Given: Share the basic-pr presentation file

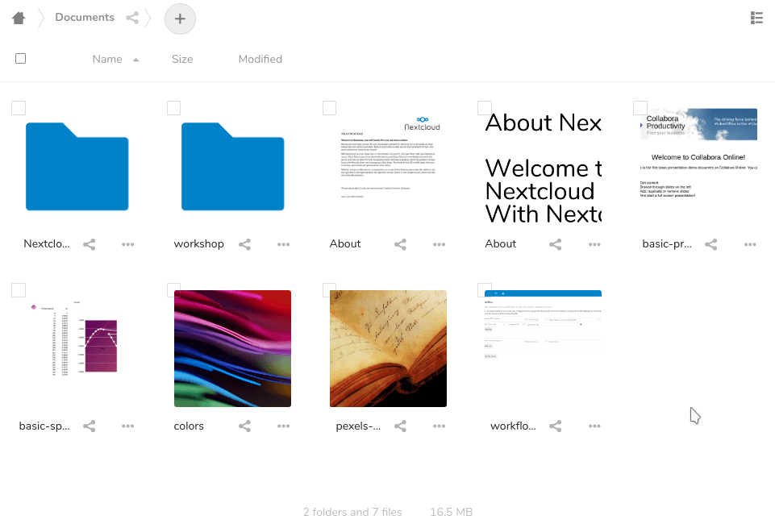Looking at the screenshot, I should 710,244.
